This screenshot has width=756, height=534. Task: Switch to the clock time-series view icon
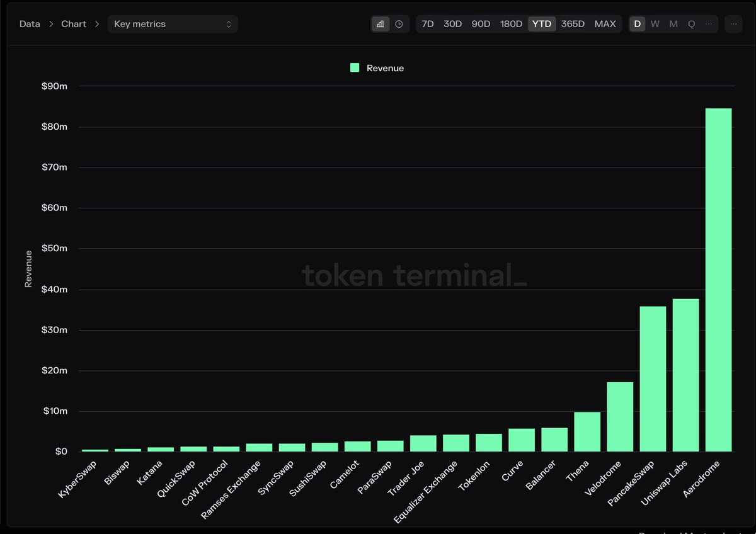pyautogui.click(x=399, y=24)
